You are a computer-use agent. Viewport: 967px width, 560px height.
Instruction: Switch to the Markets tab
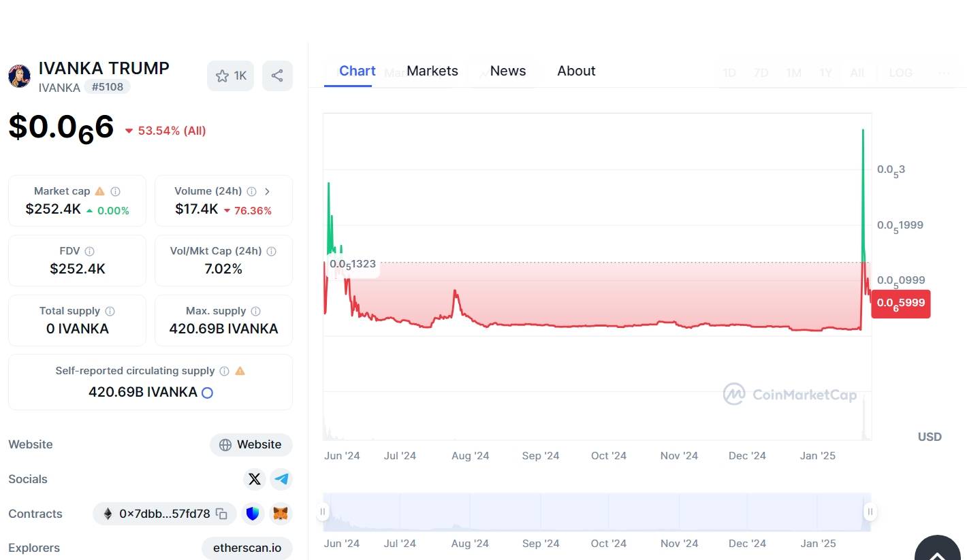point(432,71)
